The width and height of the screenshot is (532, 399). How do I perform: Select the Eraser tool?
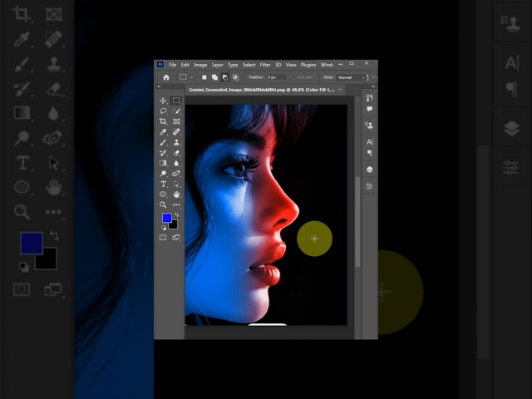tap(176, 153)
